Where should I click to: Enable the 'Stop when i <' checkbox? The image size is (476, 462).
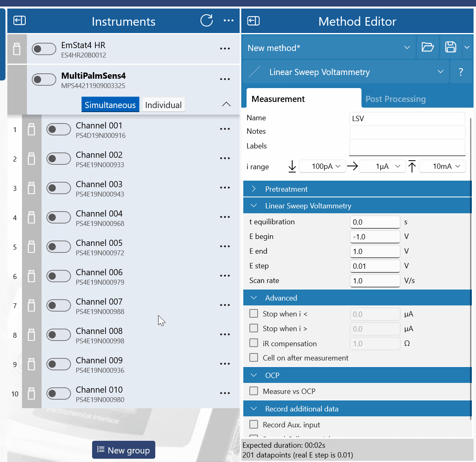pyautogui.click(x=253, y=314)
